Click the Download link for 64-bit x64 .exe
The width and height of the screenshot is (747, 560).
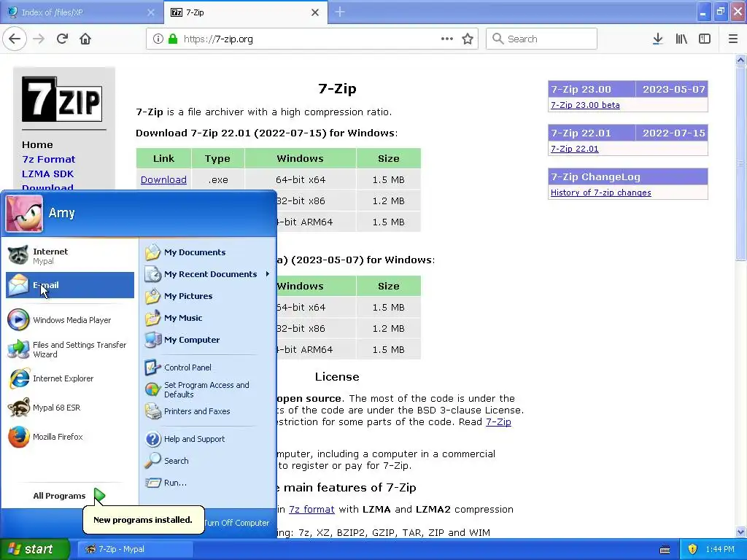[x=163, y=179]
